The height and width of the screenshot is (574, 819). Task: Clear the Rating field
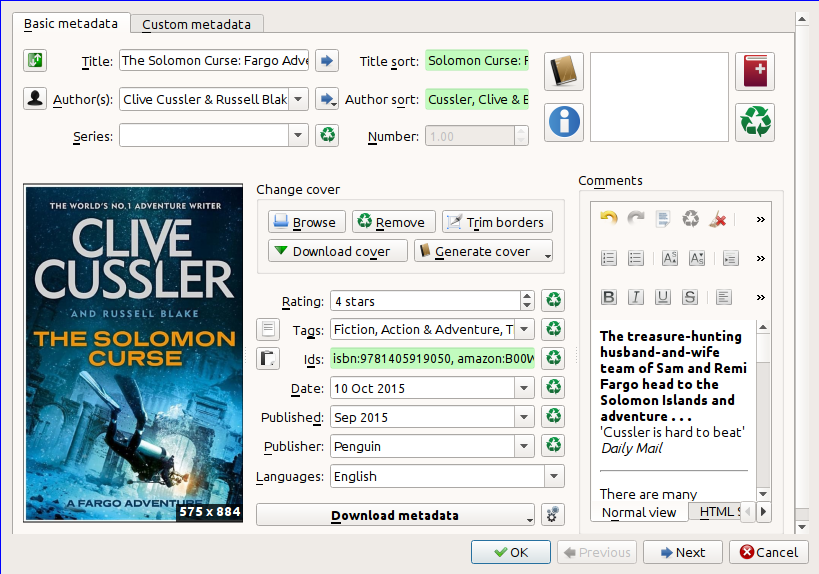pos(553,300)
